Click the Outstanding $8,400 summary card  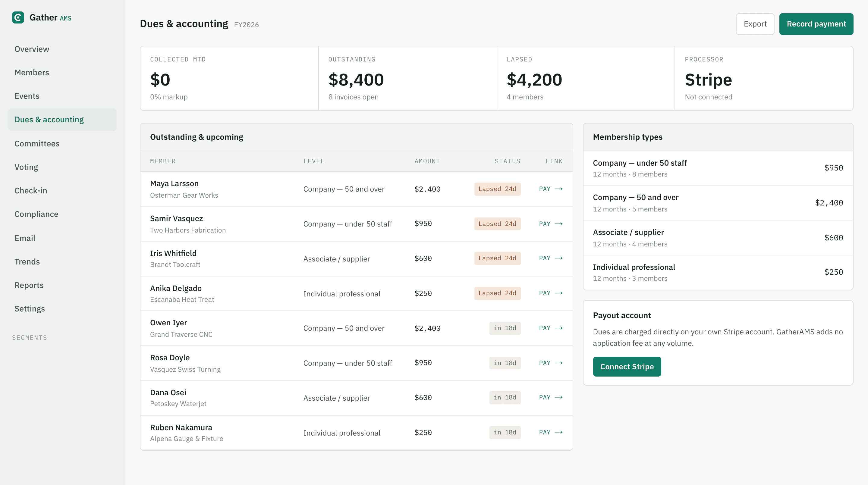coord(407,78)
